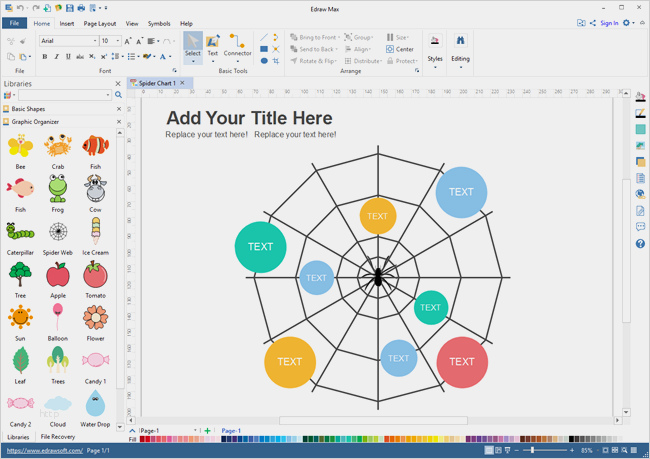650x459 pixels.
Task: Adjust the zoom slider in status bar
Action: 532,450
